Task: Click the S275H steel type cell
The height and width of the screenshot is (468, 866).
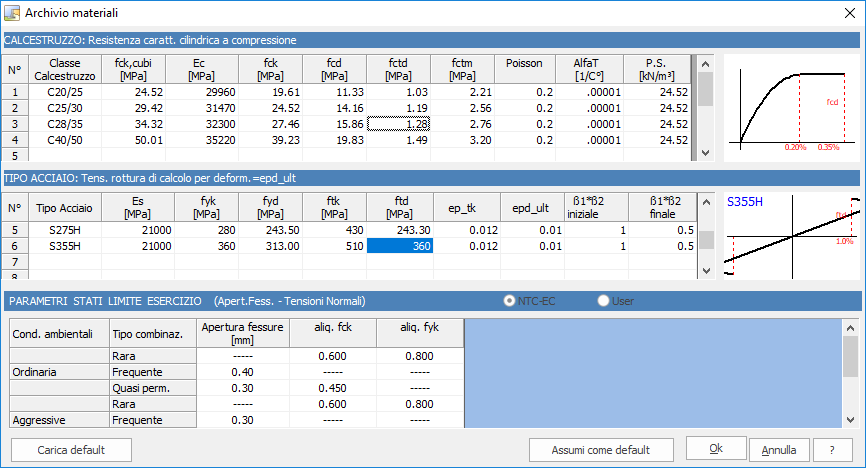Action: pos(65,230)
